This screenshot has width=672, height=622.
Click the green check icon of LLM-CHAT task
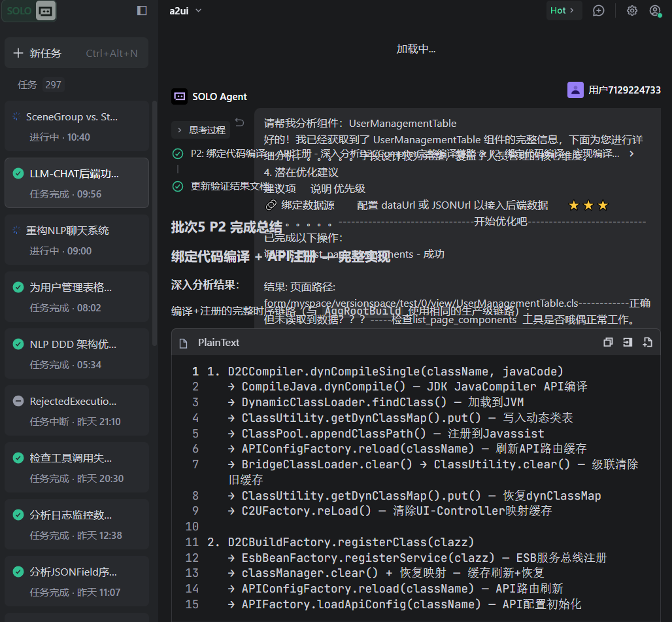(x=18, y=173)
